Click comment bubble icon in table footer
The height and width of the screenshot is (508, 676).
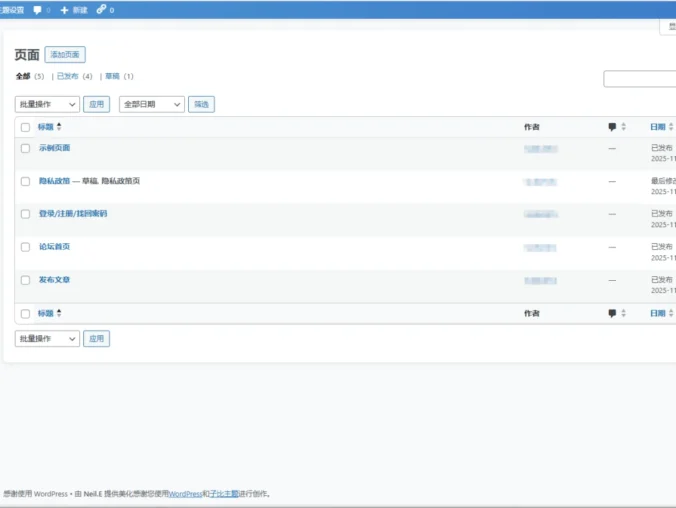click(612, 313)
